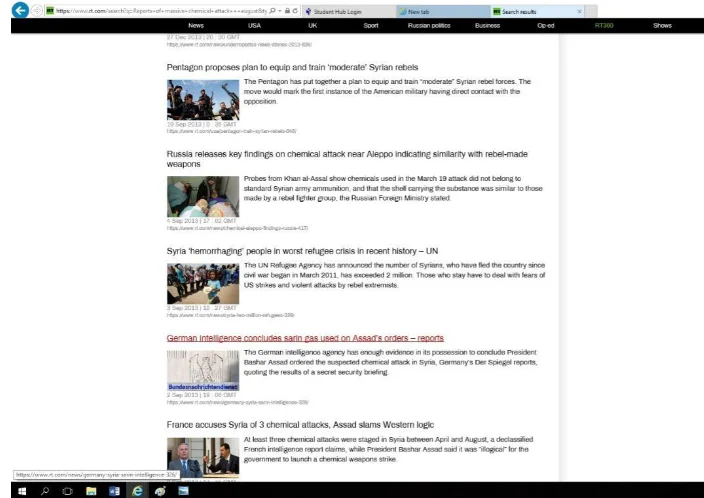The height and width of the screenshot is (498, 704).
Task: Open the Op-ed menu item
Action: tap(546, 26)
